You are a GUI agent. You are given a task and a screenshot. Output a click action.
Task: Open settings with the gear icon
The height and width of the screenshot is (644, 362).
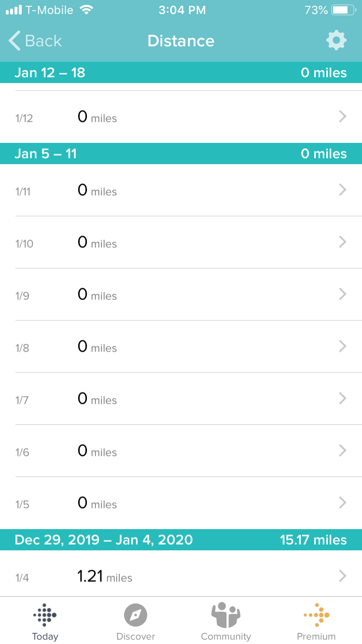pos(336,41)
